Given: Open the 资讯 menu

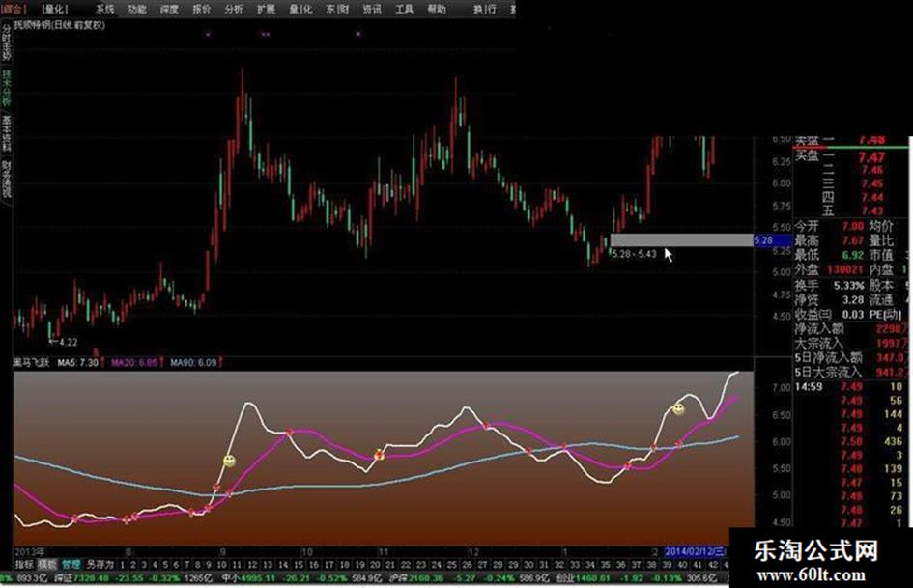Looking at the screenshot, I should pyautogui.click(x=372, y=9).
